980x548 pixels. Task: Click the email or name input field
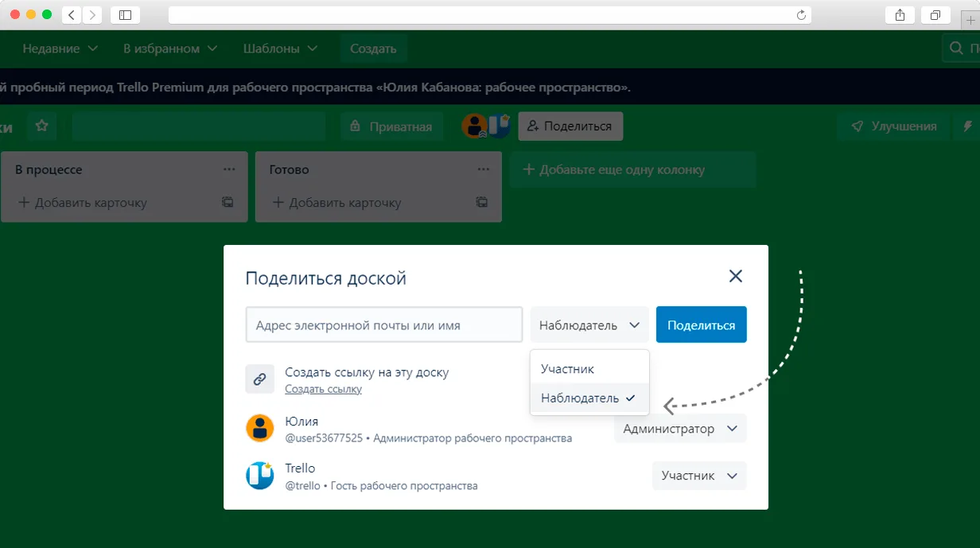point(384,325)
